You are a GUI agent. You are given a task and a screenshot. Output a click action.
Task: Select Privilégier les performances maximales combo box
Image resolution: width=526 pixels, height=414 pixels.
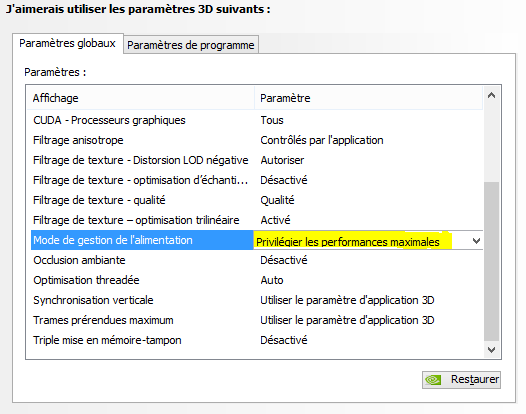(368, 240)
